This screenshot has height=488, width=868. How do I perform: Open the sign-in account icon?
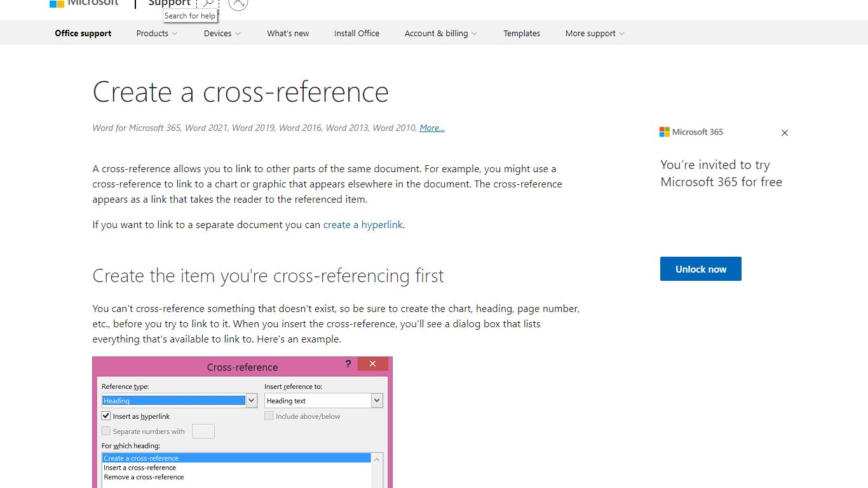click(x=238, y=3)
